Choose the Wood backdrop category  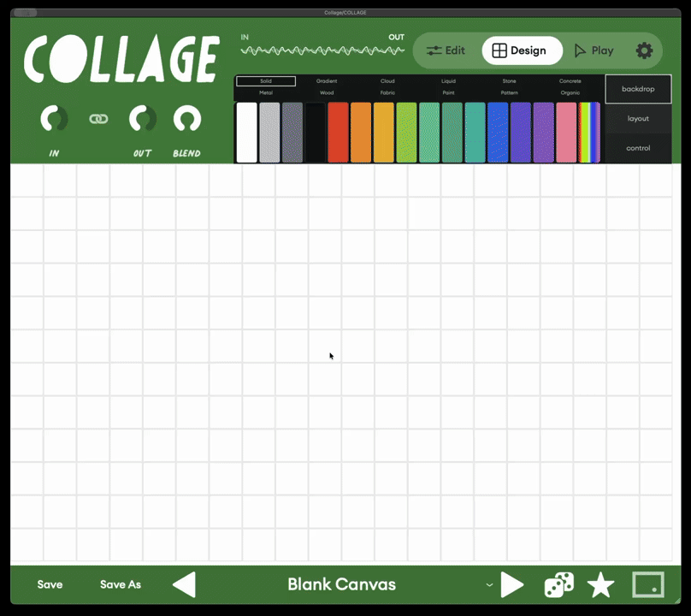click(x=327, y=93)
